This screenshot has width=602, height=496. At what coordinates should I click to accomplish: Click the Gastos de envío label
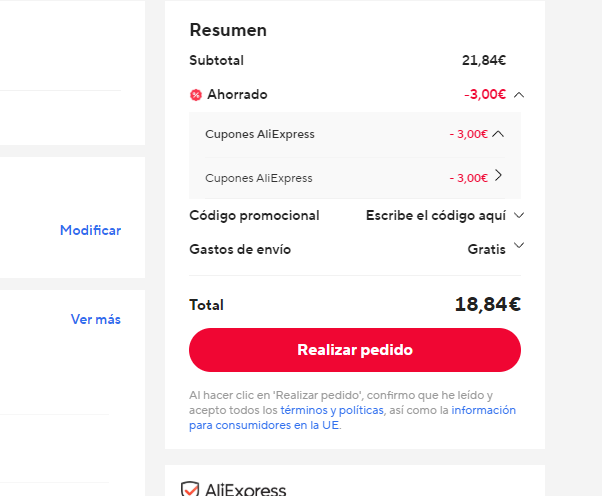240,250
